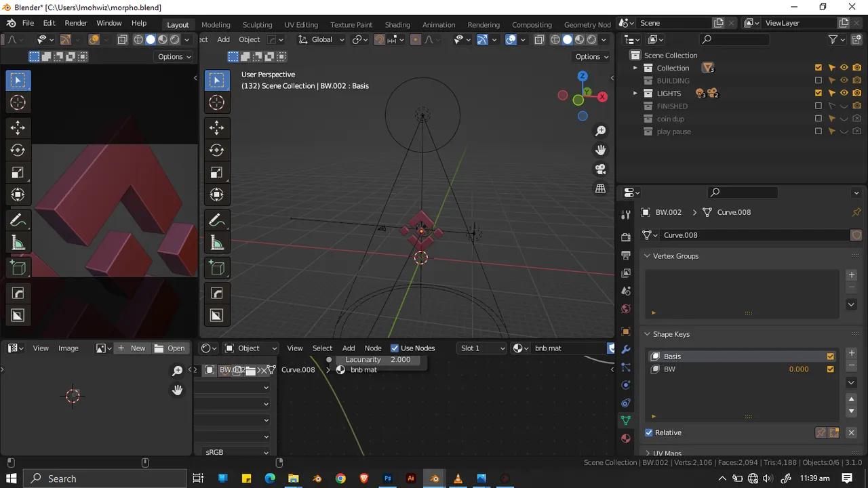
Task: Toggle pin icon next to Curve.008 breadcrumb
Action: (856, 212)
